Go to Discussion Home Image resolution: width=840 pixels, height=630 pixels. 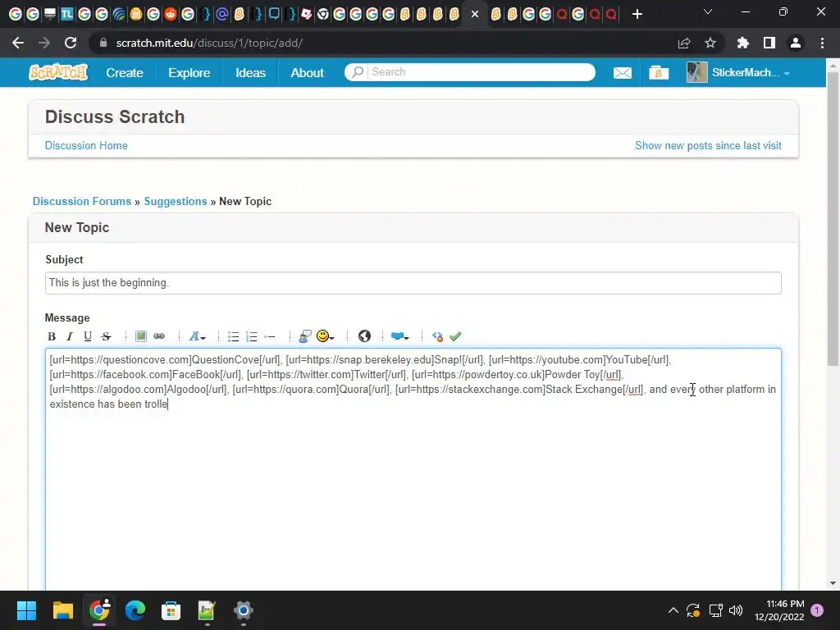pos(86,146)
